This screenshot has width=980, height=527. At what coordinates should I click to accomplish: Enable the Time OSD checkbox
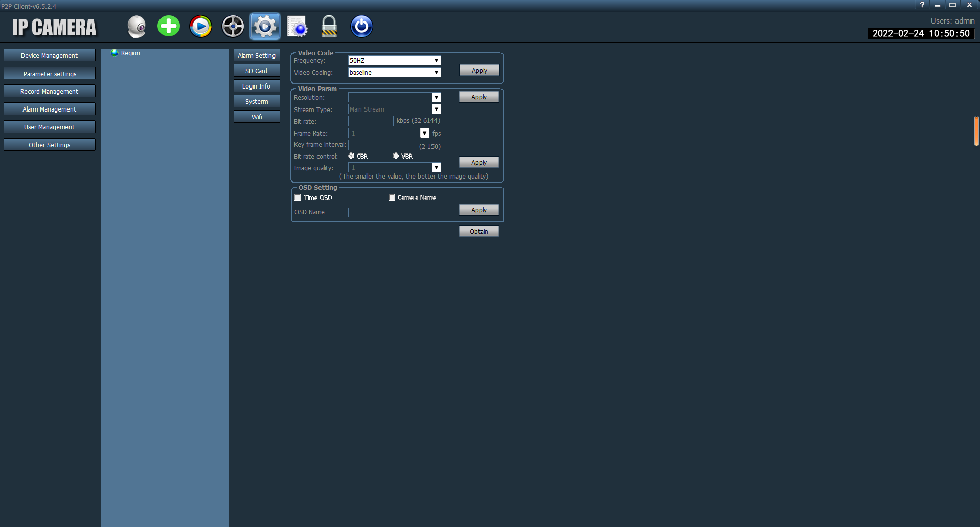pyautogui.click(x=298, y=197)
